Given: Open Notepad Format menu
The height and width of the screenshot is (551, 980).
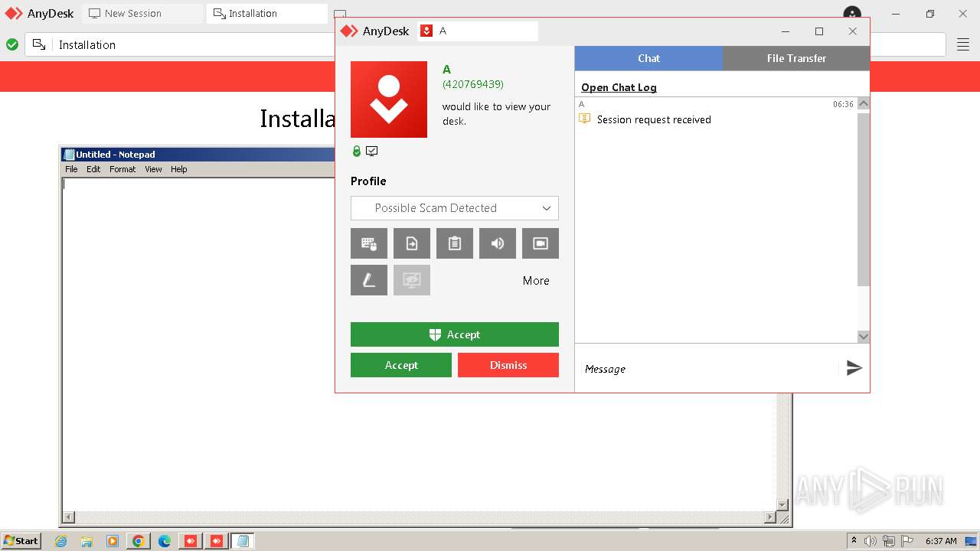Looking at the screenshot, I should point(122,169).
